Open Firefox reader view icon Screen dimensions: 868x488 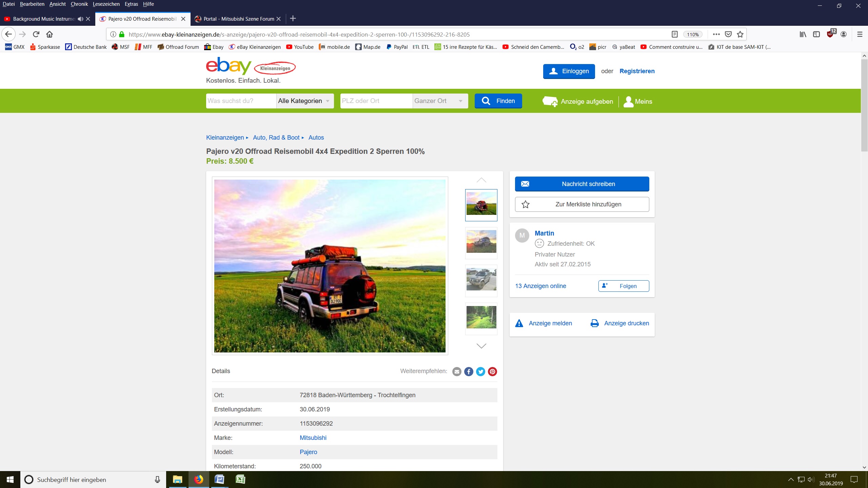(x=674, y=34)
